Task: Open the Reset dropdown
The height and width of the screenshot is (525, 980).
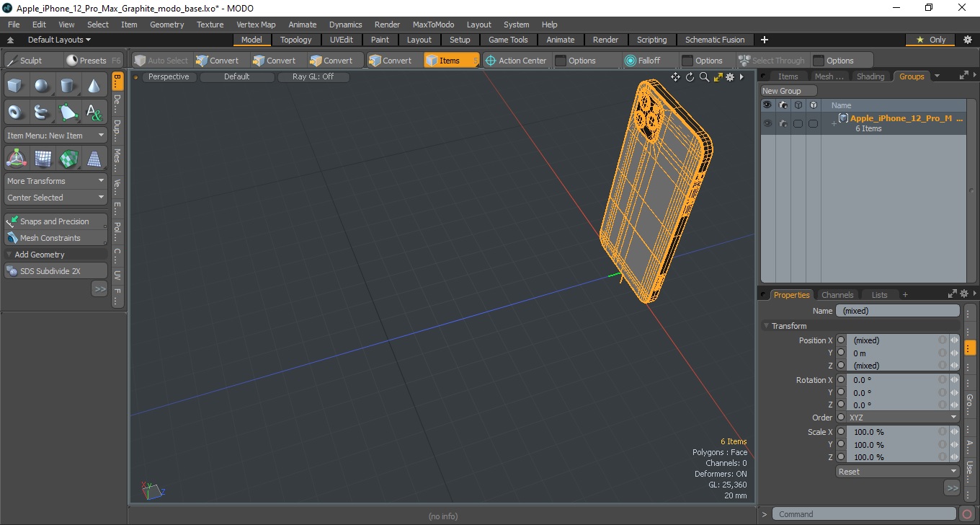Action: coord(897,472)
